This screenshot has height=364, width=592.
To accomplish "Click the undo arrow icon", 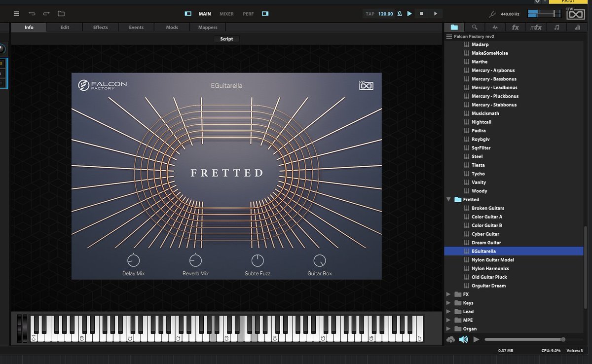I will click(32, 14).
